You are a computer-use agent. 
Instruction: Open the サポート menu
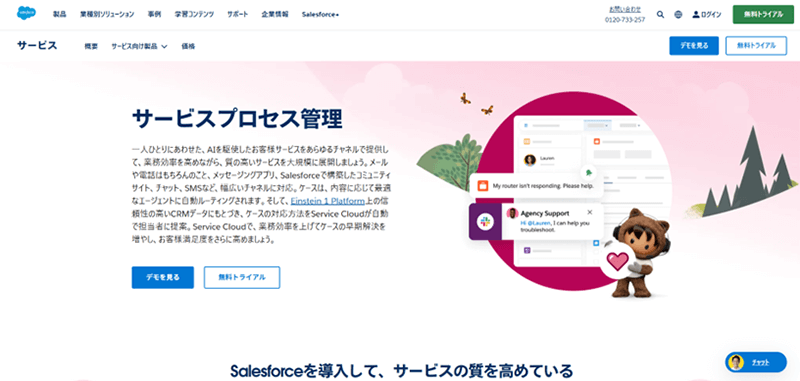238,15
